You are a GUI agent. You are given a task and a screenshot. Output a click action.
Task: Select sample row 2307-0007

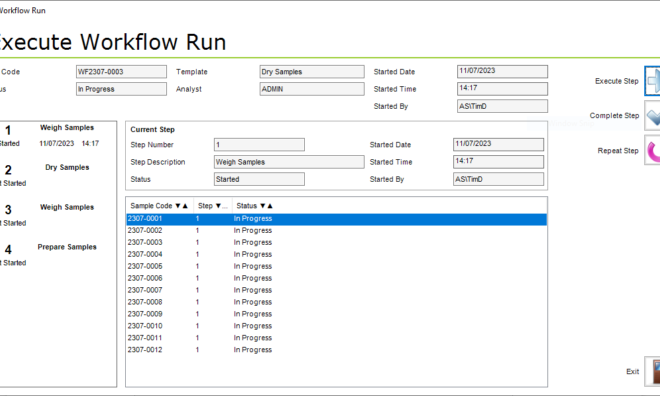pyautogui.click(x=336, y=290)
